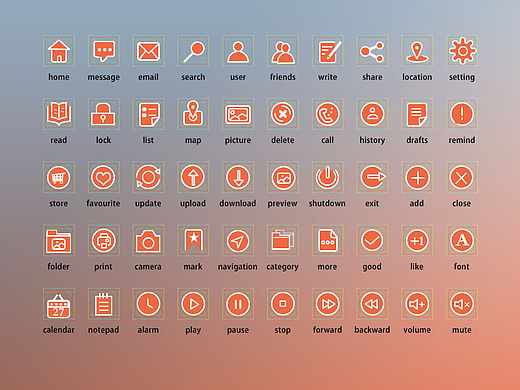Click the backward icon

(x=372, y=304)
